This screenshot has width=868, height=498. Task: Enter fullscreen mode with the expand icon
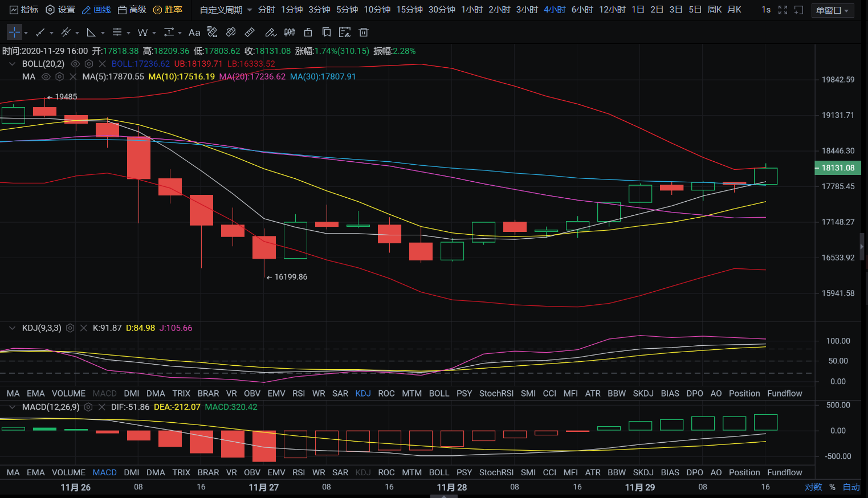[x=783, y=10]
